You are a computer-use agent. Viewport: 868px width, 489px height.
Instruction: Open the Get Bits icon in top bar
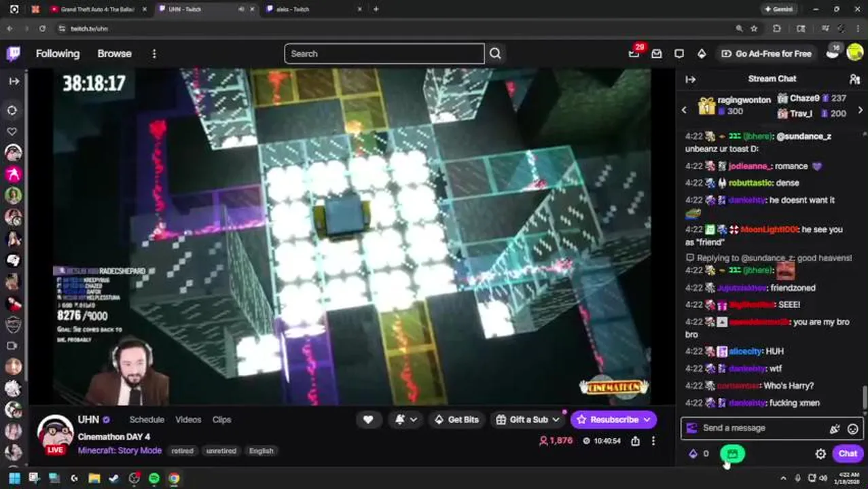[x=702, y=54]
